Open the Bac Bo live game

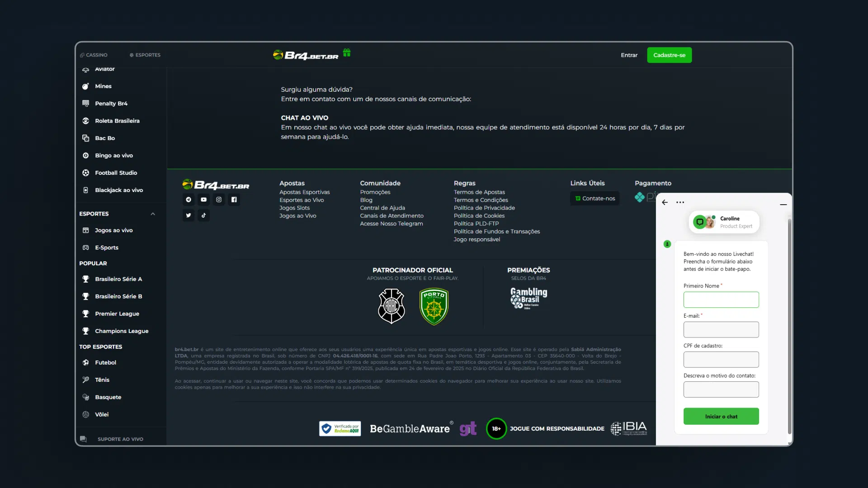[104, 138]
